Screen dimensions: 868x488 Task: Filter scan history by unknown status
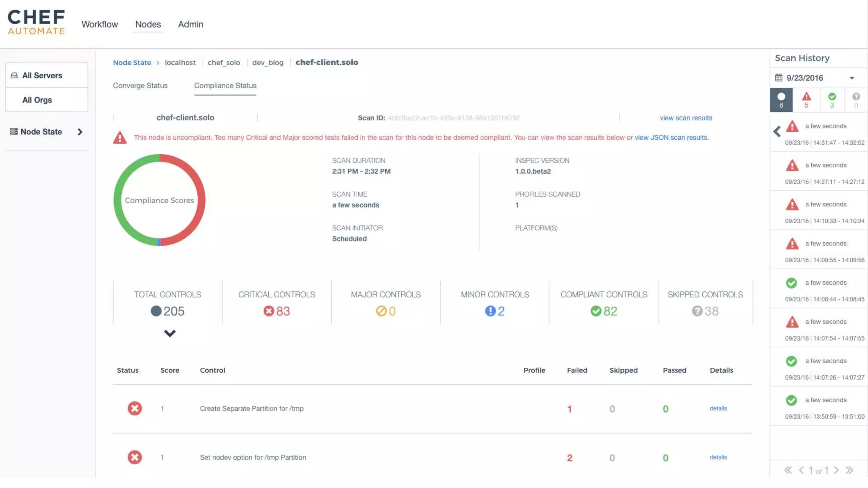coord(856,100)
